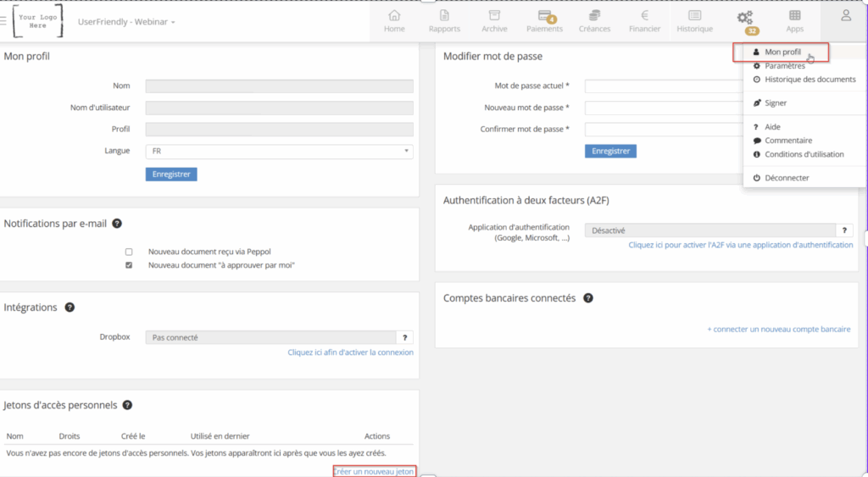Select Paramètres from the user menu

784,66
